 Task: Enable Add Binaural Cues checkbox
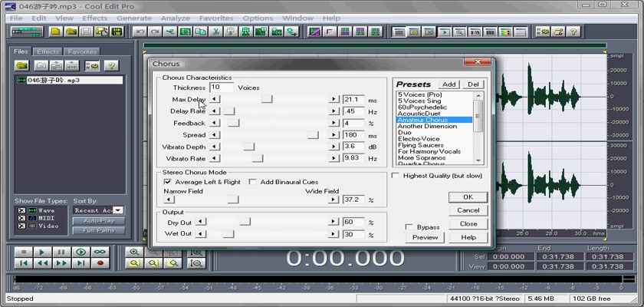(252, 182)
